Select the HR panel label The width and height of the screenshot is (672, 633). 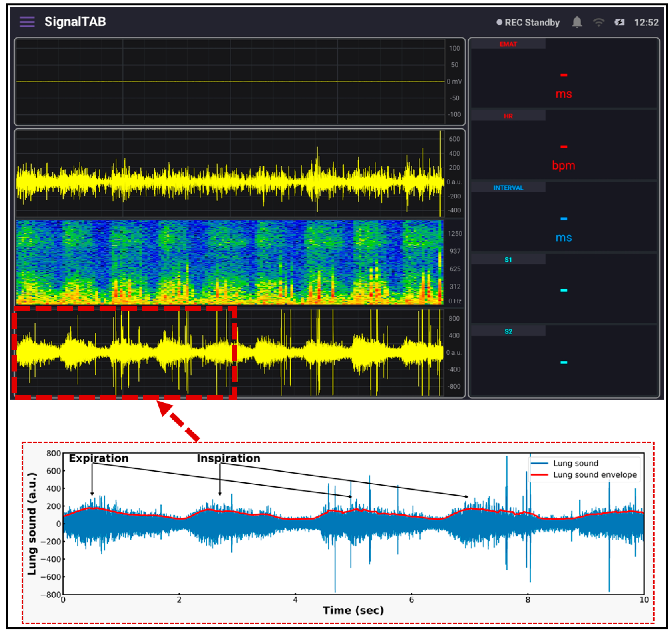(508, 116)
